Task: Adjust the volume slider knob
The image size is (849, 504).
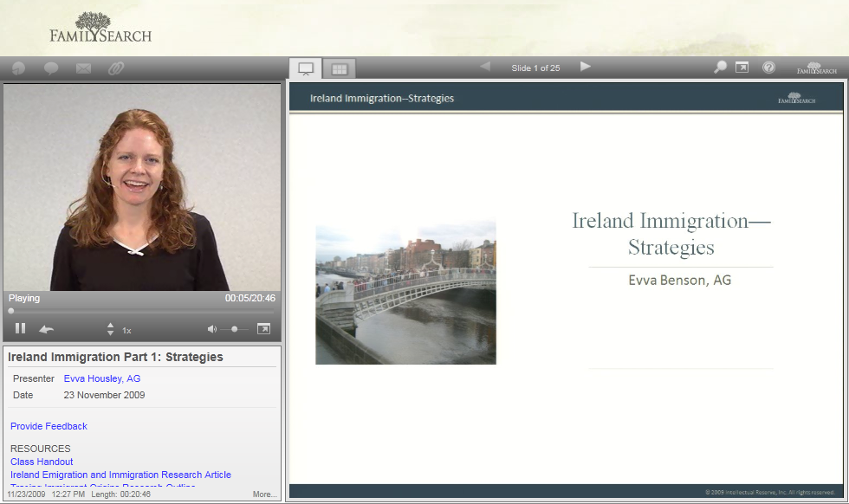Action: coord(235,329)
